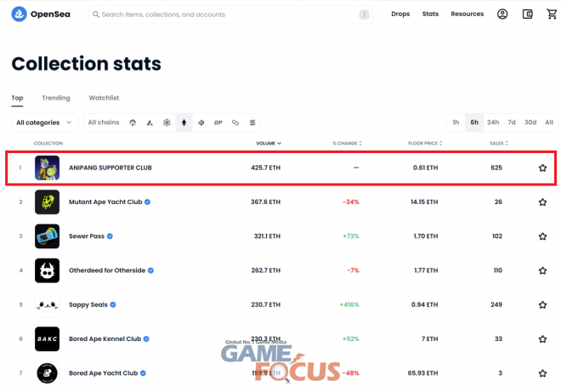561x392 pixels.
Task: Open the Drops menu
Action: [400, 14]
